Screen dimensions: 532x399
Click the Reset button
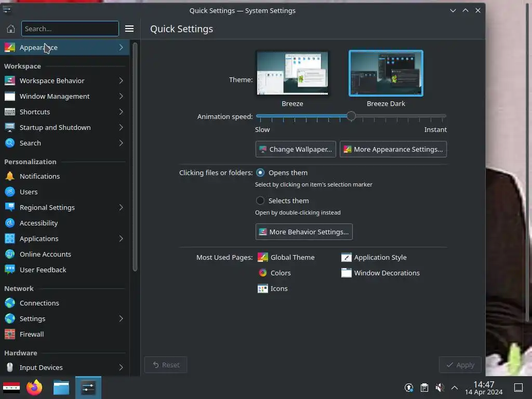click(166, 365)
